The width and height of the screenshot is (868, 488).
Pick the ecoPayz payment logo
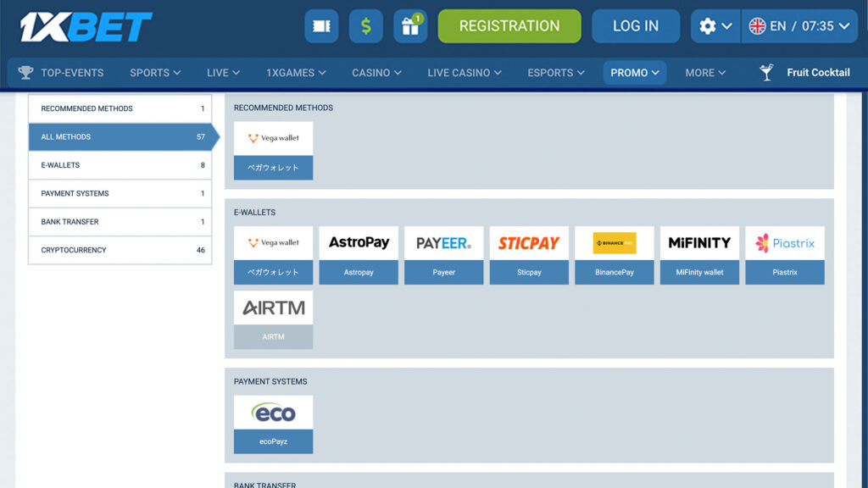(273, 413)
